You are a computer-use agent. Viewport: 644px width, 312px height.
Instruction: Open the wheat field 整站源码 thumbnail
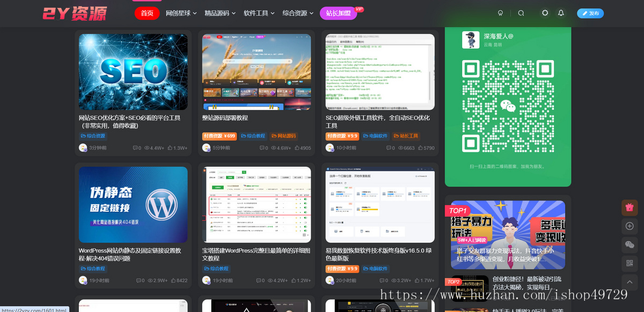click(x=257, y=72)
